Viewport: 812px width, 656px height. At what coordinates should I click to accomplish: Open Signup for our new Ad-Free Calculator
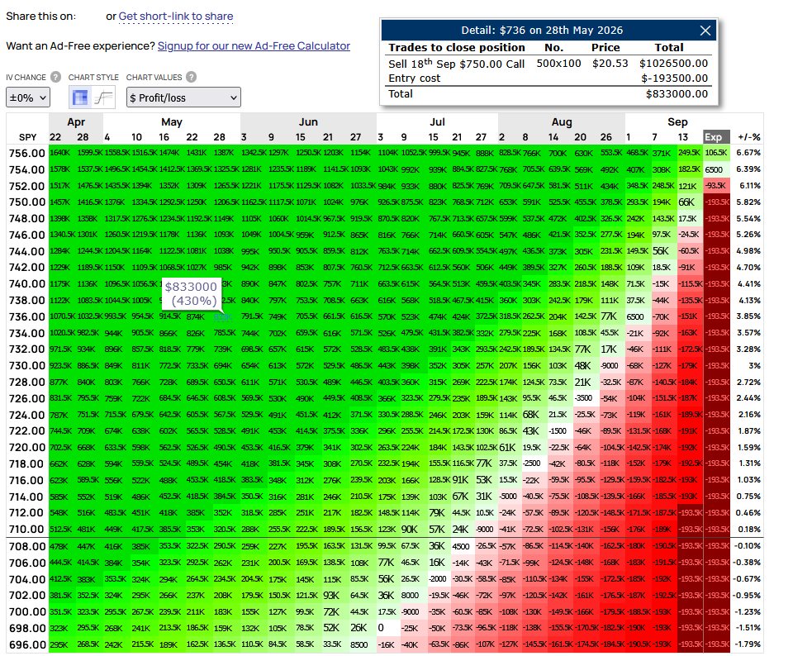tap(254, 45)
